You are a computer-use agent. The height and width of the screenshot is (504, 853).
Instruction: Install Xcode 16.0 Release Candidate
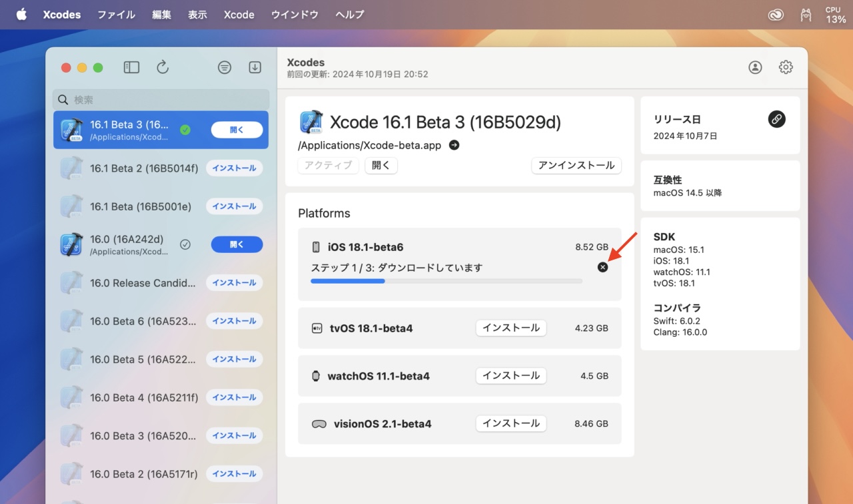234,283
